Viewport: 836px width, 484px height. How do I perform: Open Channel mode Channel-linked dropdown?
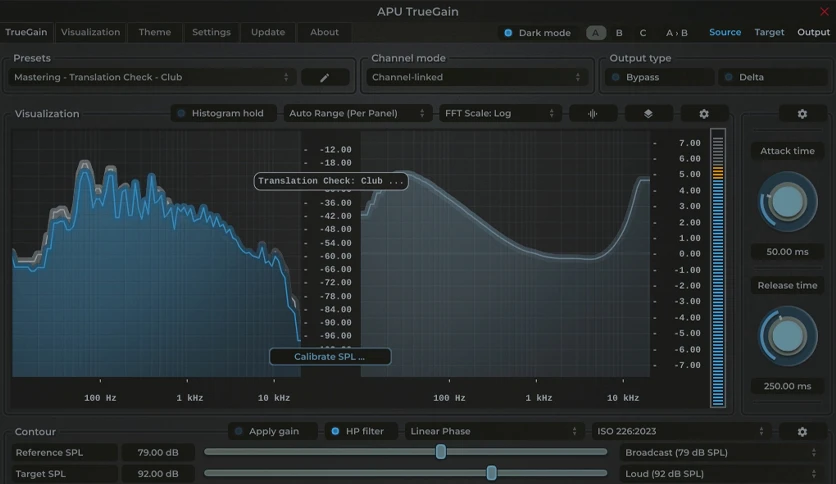tap(476, 77)
